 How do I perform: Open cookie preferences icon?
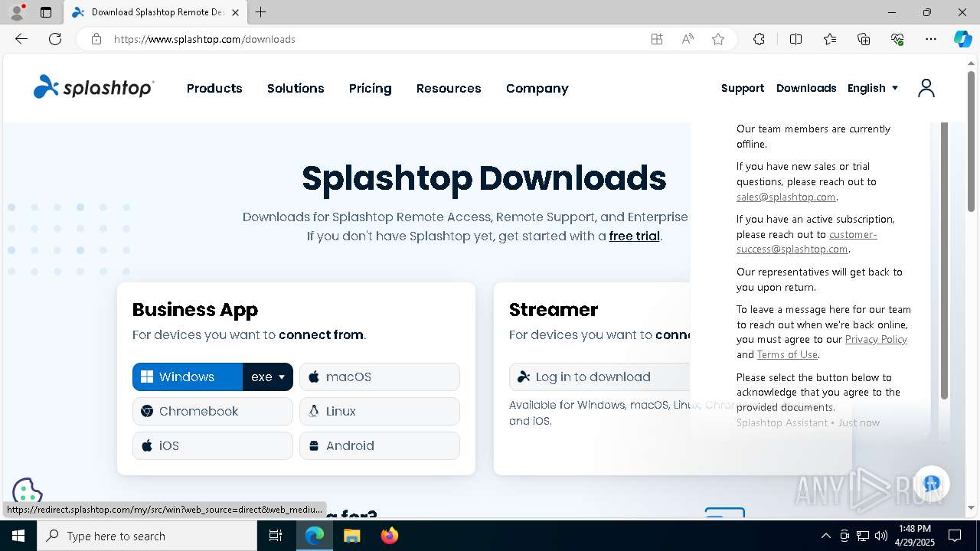point(27,492)
